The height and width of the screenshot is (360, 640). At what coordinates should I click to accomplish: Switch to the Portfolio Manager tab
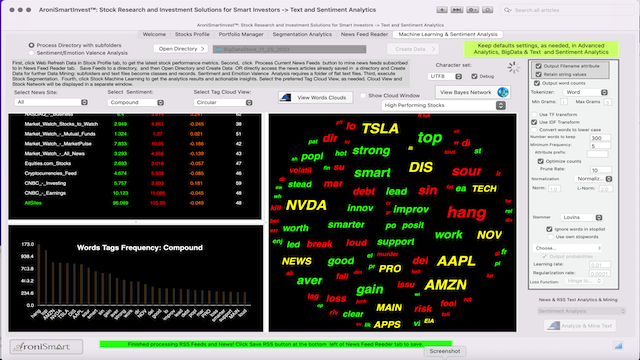(x=241, y=34)
